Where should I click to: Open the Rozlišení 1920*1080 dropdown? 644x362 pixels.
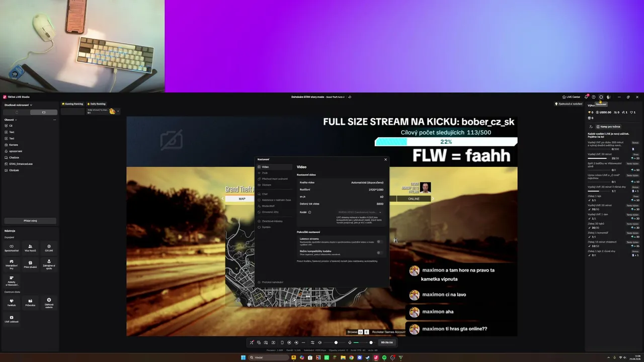[x=376, y=190]
